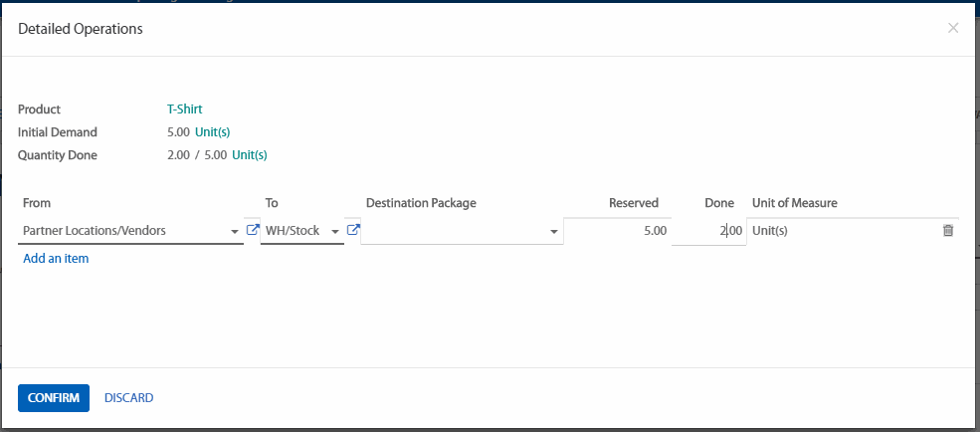Sort by the Done column header
The width and height of the screenshot is (980, 432).
click(x=718, y=203)
